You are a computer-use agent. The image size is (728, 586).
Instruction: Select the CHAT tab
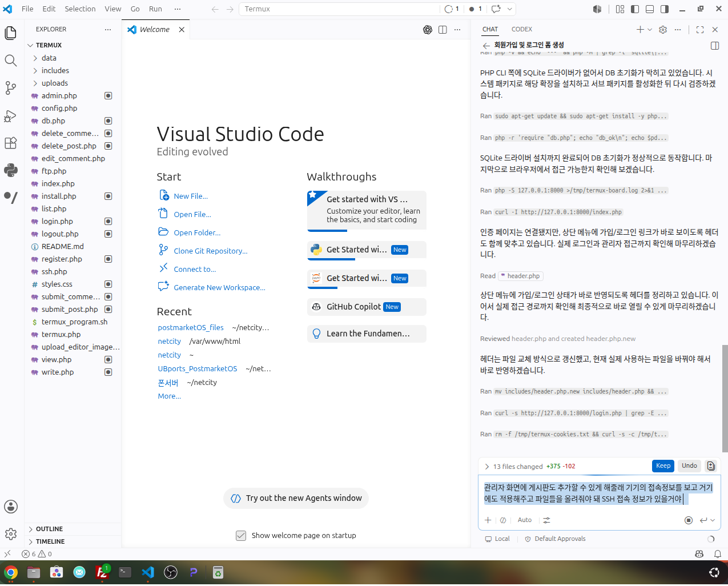(x=490, y=30)
